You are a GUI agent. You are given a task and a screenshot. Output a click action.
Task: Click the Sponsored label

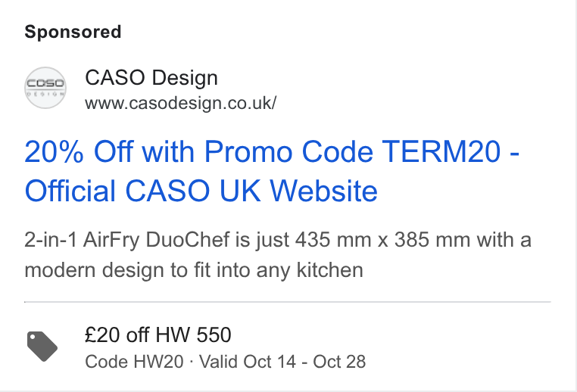73,32
